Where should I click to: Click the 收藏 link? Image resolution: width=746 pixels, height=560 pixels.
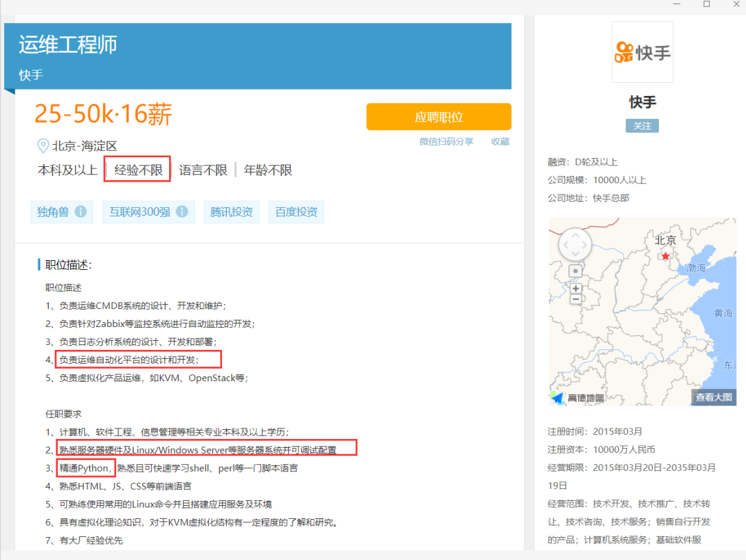coord(500,141)
